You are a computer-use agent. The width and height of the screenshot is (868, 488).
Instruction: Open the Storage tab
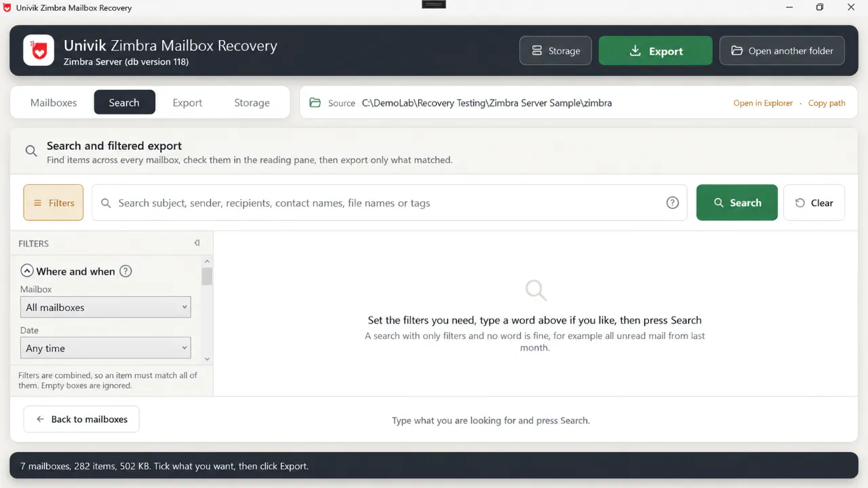(252, 102)
